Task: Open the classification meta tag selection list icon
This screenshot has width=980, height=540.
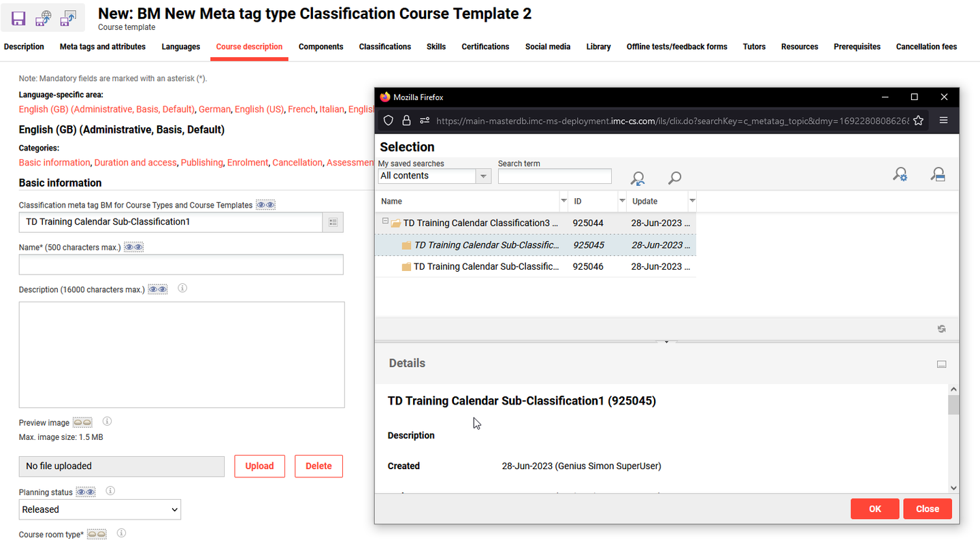Action: click(333, 222)
